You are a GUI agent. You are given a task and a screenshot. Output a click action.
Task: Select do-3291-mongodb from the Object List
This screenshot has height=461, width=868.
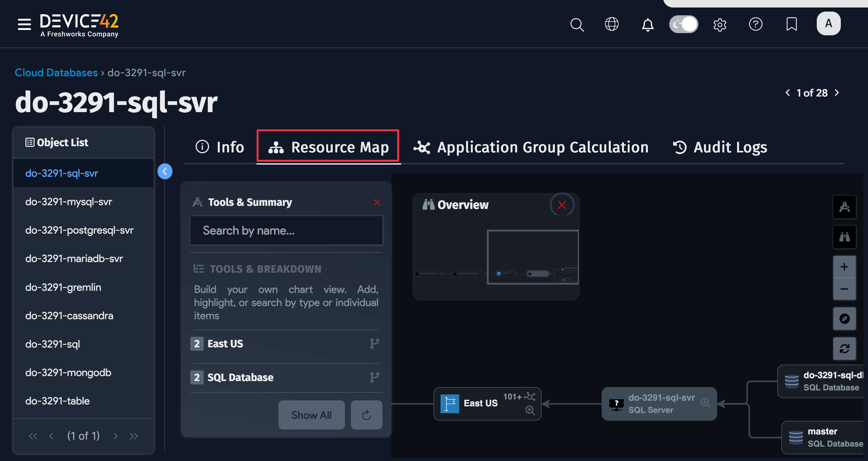point(68,372)
